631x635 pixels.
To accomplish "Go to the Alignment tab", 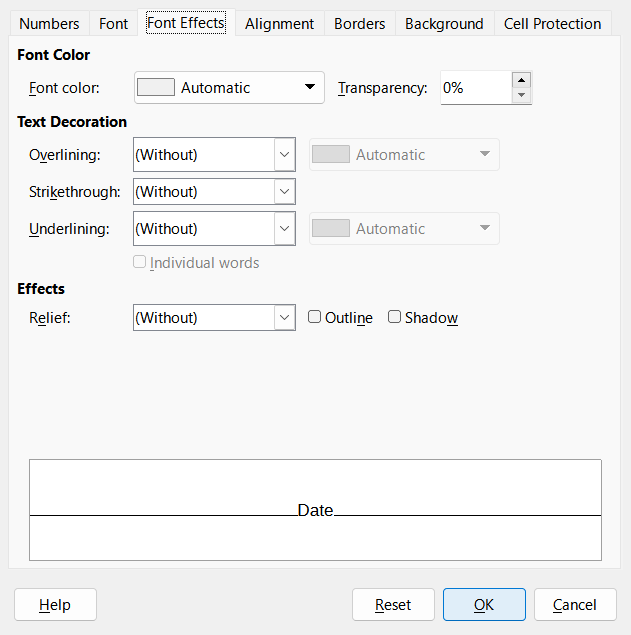I will pyautogui.click(x=279, y=23).
